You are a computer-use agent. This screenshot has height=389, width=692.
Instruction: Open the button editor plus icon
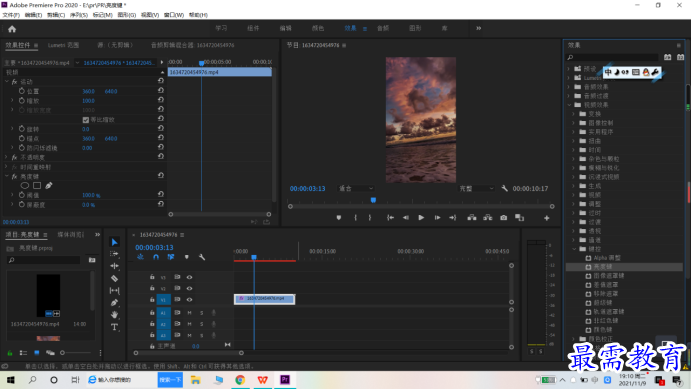[546, 218]
